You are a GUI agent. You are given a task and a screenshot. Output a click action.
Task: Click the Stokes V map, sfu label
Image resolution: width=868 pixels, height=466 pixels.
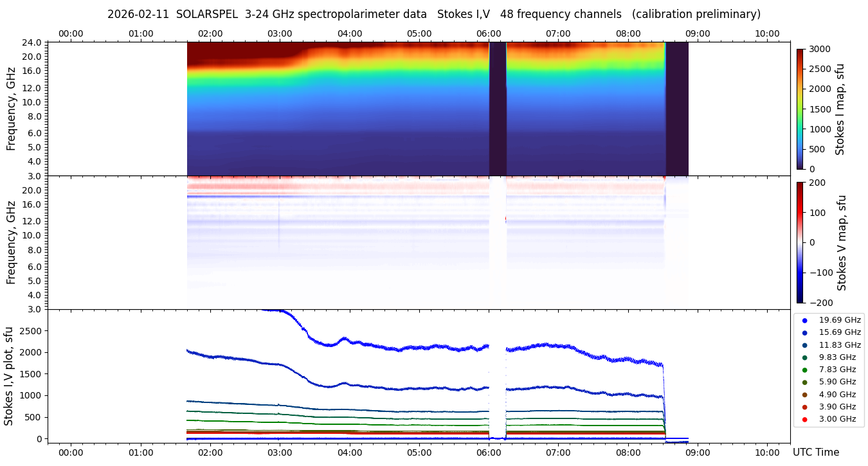tap(842, 242)
